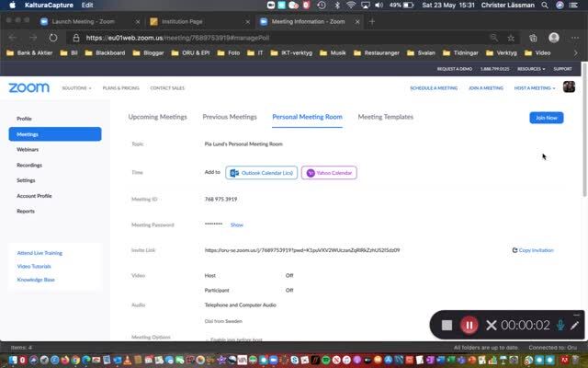
Task: Toggle the microphone icon in the recorder
Action: click(560, 325)
